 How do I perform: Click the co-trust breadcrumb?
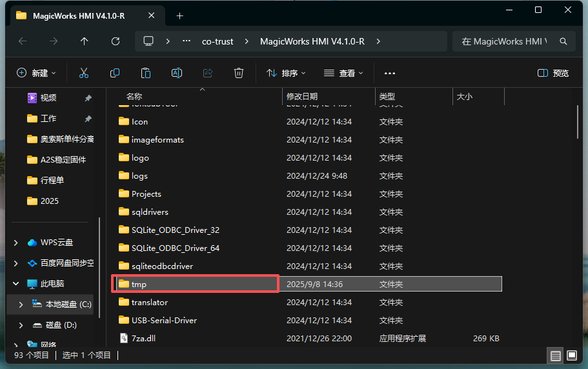tap(218, 41)
